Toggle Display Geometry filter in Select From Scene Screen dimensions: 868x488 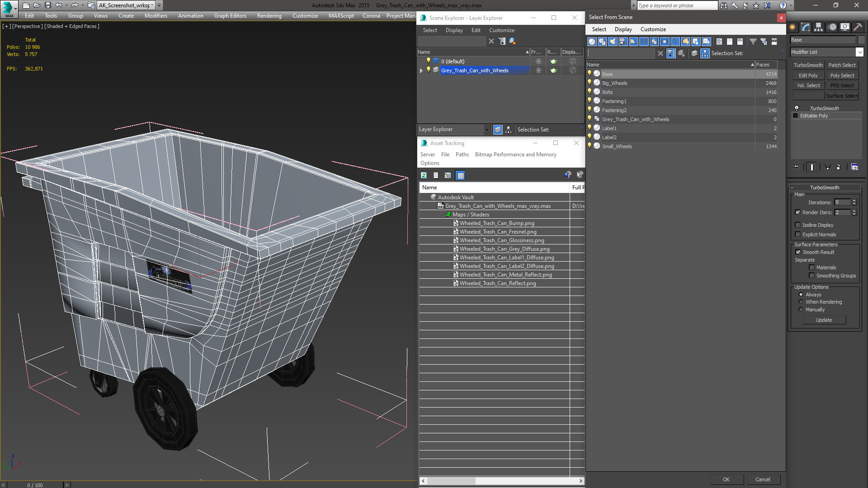pos(592,42)
